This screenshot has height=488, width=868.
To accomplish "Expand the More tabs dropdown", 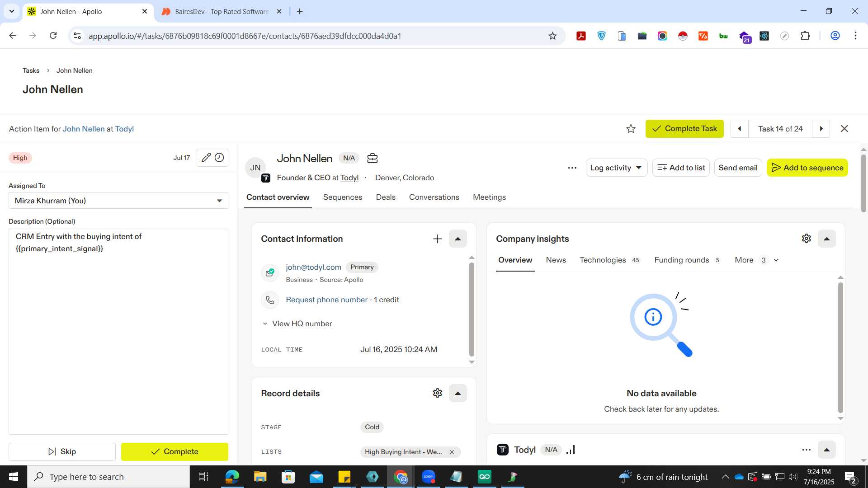I will click(756, 260).
